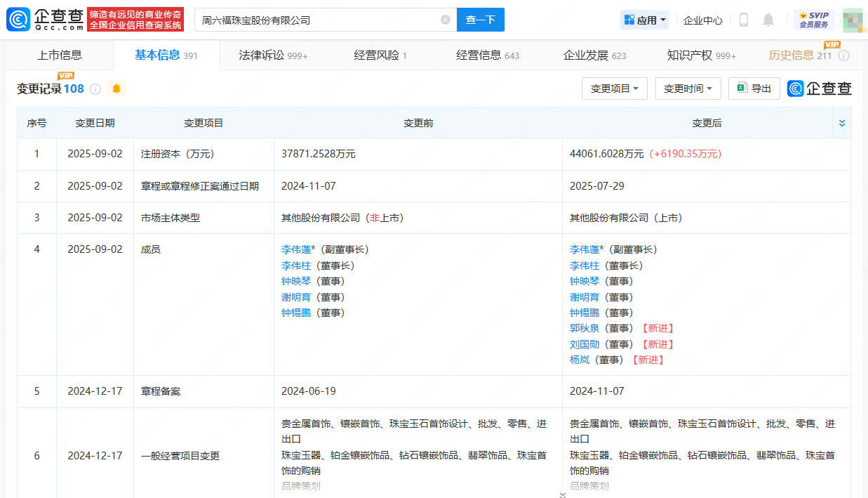Expand the 变更项目 filter dropdown
Image resolution: width=868 pixels, height=498 pixels.
(614, 89)
